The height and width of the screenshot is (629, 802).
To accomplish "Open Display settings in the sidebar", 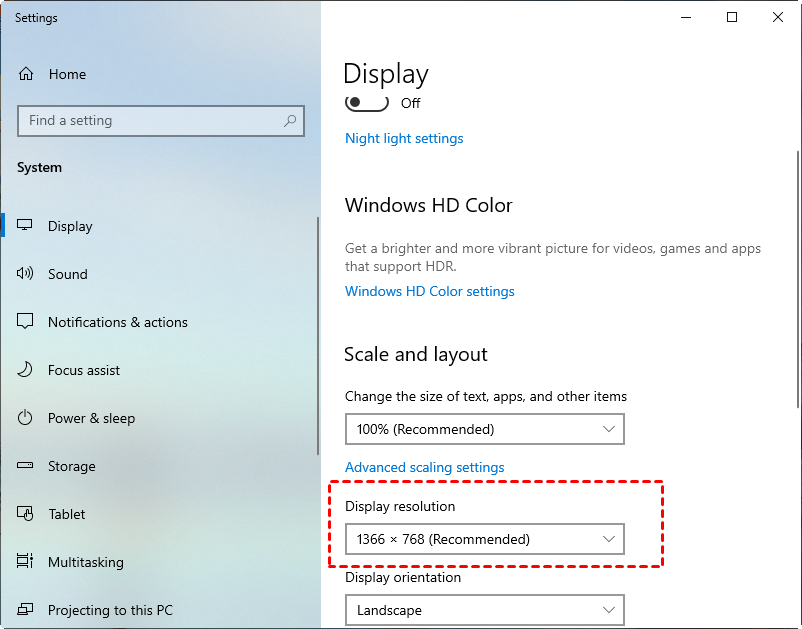I will tap(159, 226).
